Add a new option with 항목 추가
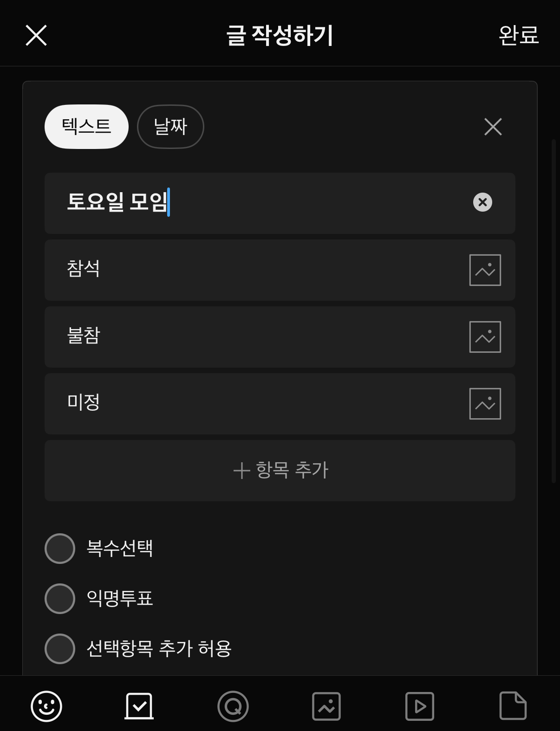 click(280, 471)
